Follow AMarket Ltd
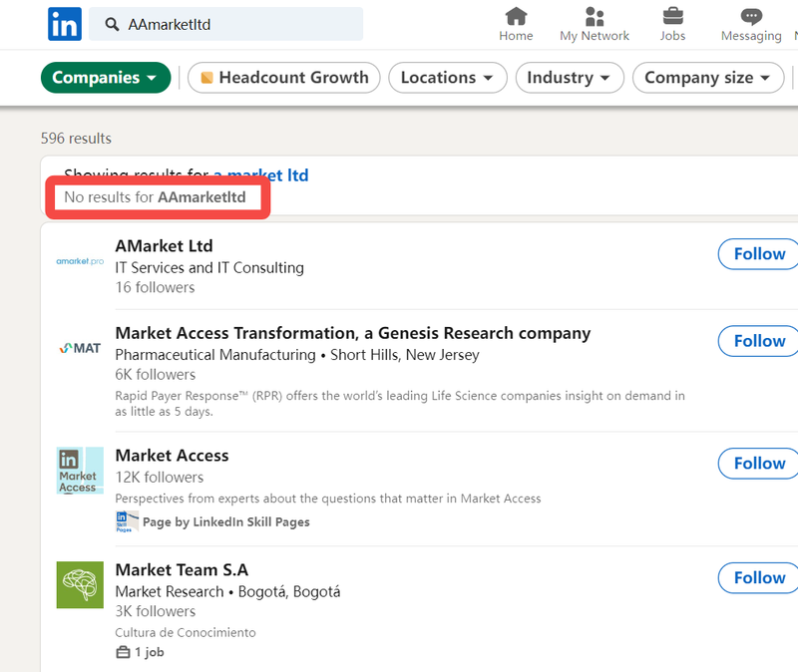 click(759, 254)
